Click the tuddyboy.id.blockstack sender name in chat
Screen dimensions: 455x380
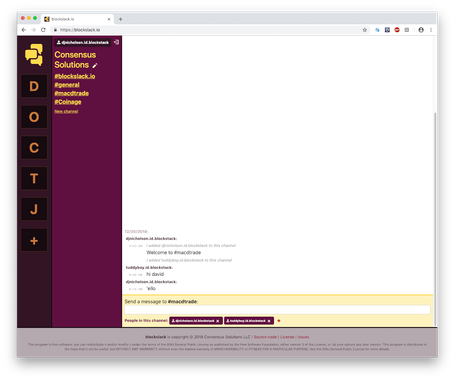click(149, 268)
